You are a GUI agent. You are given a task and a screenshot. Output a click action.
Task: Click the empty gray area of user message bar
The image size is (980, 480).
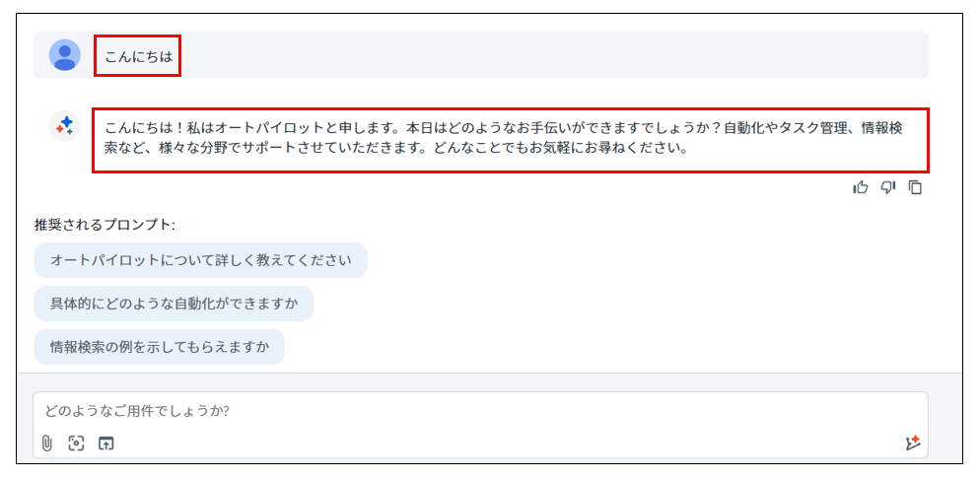click(x=550, y=55)
